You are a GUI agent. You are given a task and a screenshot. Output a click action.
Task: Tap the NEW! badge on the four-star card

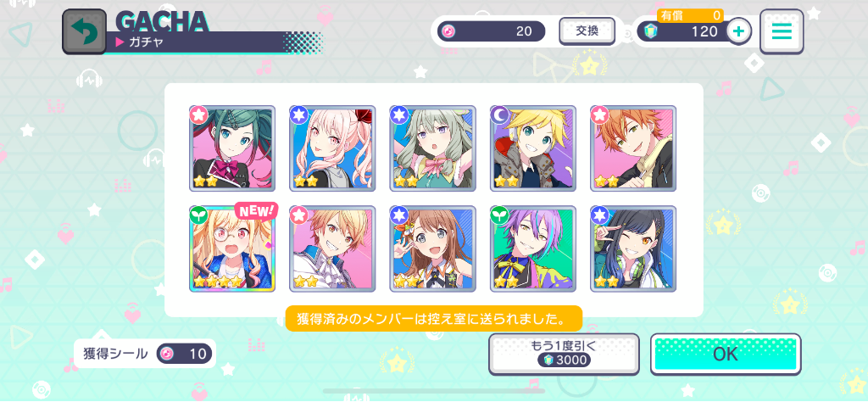(x=256, y=210)
